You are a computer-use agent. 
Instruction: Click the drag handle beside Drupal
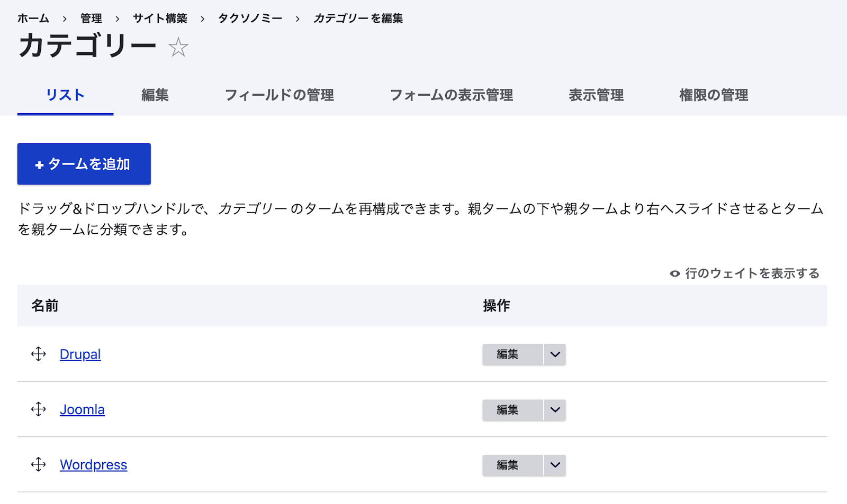[x=39, y=354]
